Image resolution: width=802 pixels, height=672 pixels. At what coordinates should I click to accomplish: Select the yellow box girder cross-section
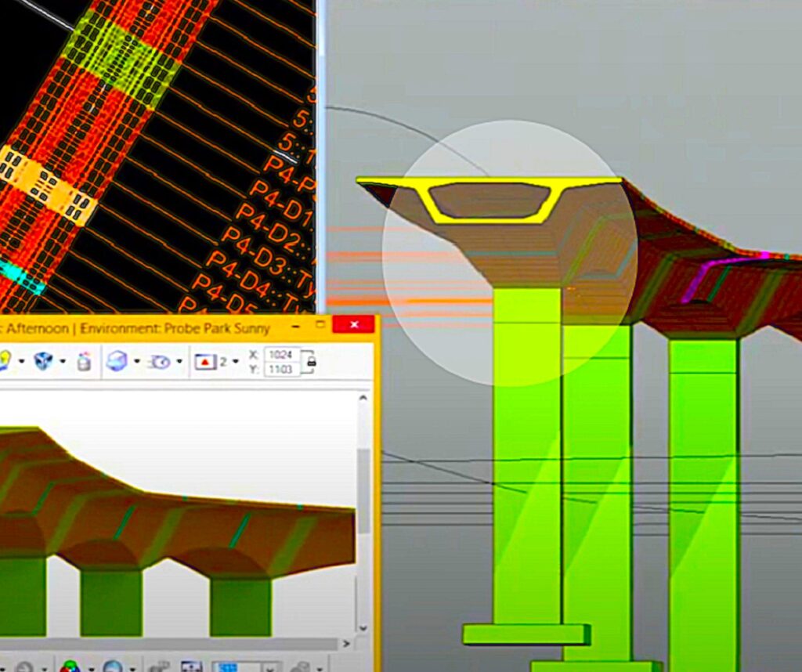coord(490,200)
